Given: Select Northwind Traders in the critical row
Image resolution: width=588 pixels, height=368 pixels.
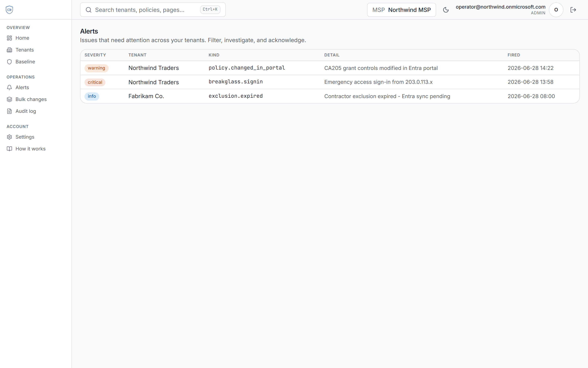Looking at the screenshot, I should [154, 82].
